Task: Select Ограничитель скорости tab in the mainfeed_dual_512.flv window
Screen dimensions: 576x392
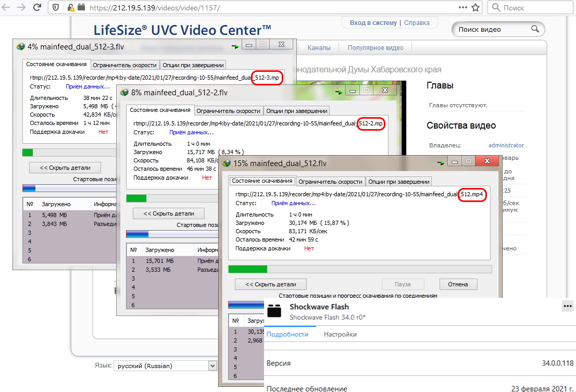Action: [330, 182]
